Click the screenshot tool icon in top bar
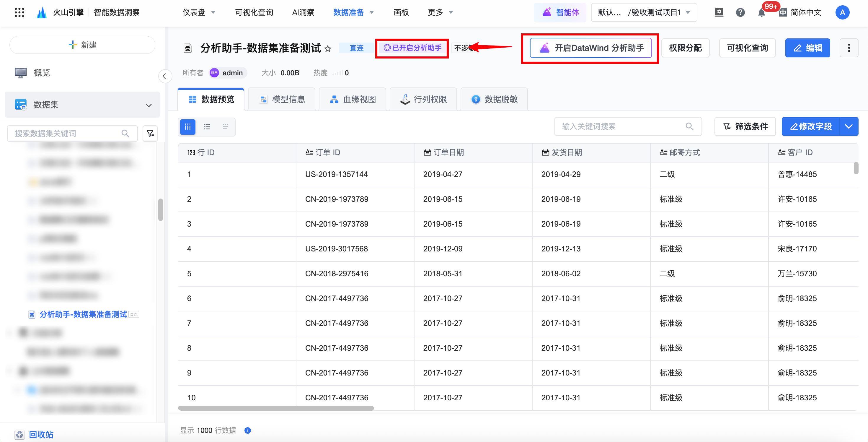Screen dimensions: 868x442 (x=719, y=12)
